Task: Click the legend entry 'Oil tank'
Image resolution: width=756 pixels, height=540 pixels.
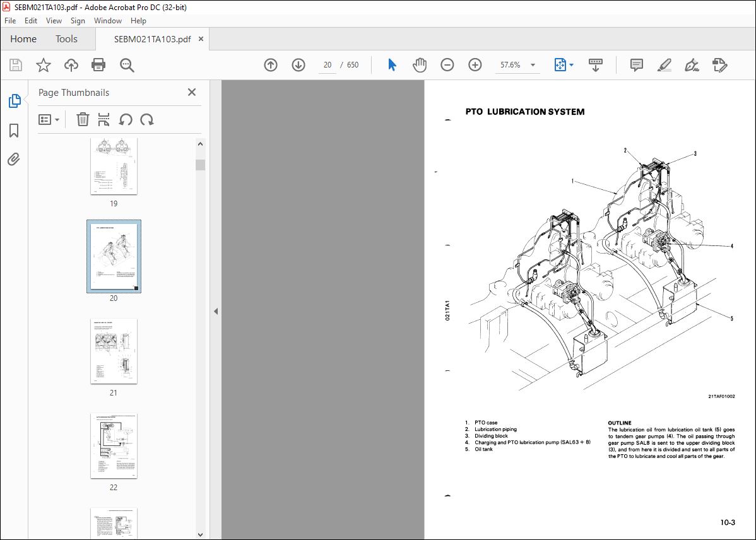Action: (x=483, y=449)
